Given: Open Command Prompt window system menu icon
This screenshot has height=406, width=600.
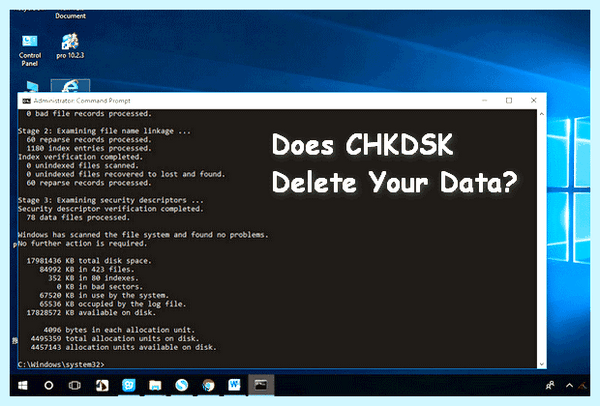Looking at the screenshot, I should (26, 101).
